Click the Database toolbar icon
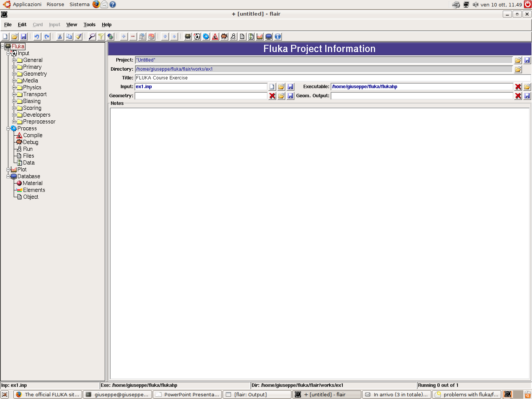This screenshot has height=399, width=532. (x=269, y=36)
